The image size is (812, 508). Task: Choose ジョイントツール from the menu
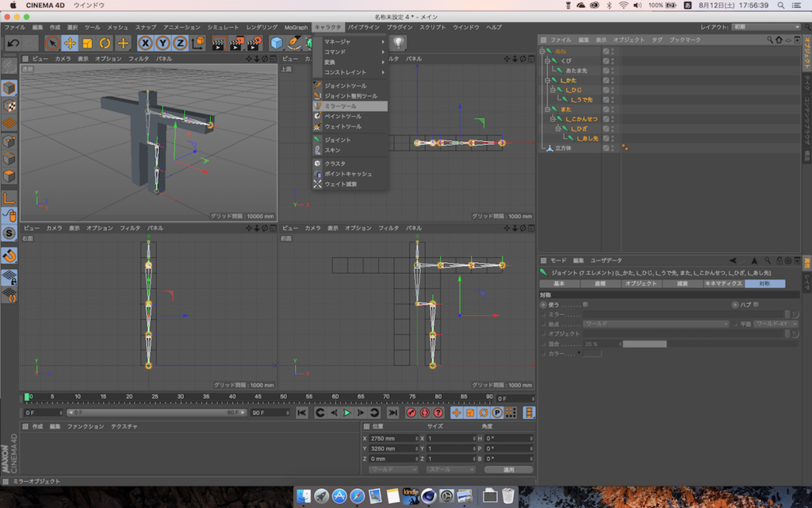pos(350,86)
